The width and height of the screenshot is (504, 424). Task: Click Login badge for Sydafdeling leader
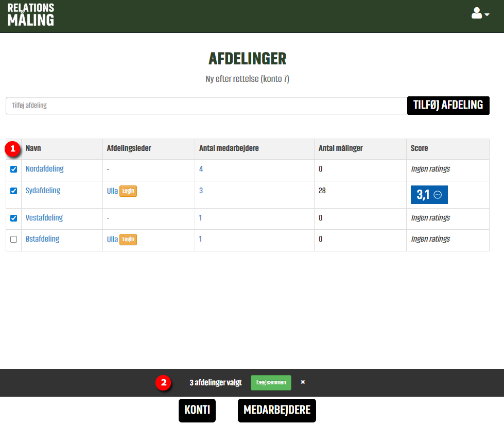[x=128, y=191]
